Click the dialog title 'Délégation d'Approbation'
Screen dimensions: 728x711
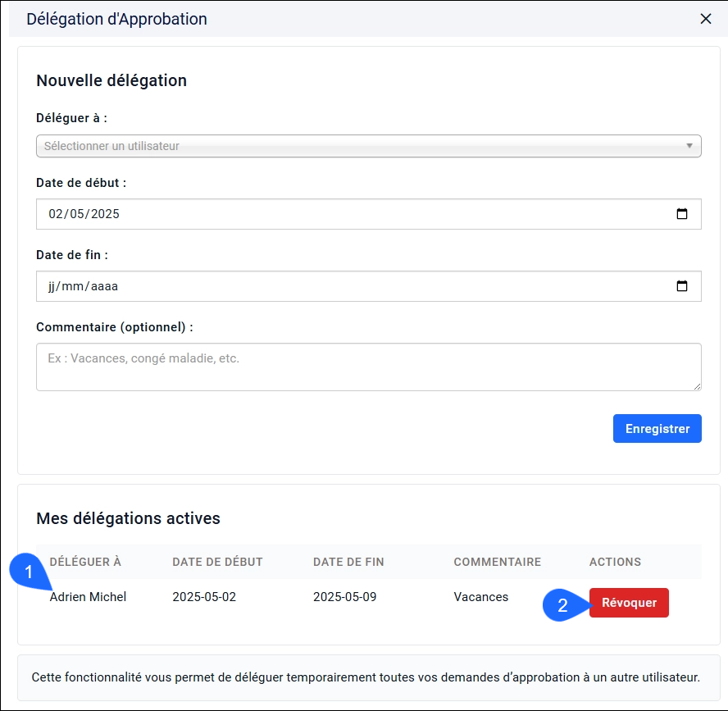(x=116, y=19)
